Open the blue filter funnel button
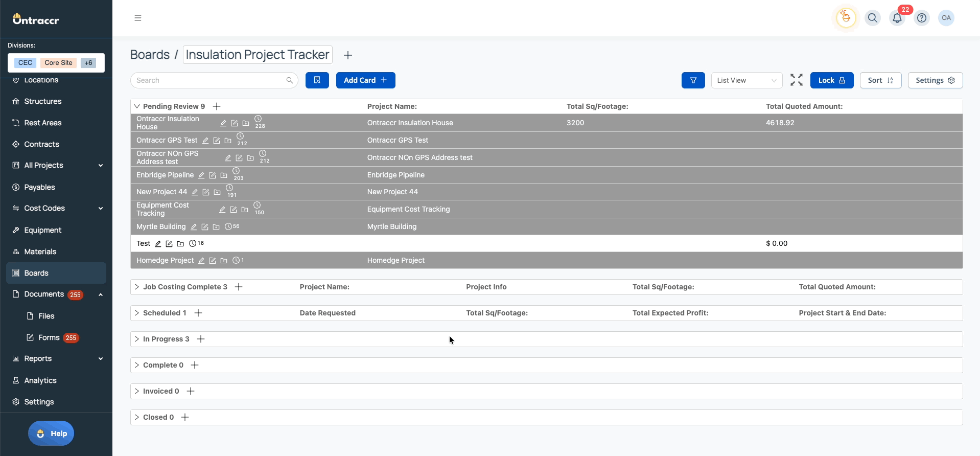The image size is (980, 456). 693,80
